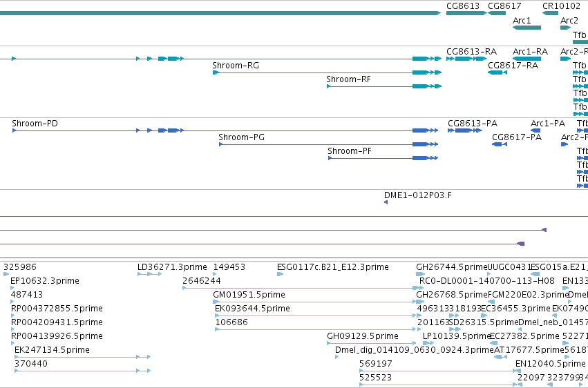
Task: Select the GM01951.5prime alignment
Action: (x=319, y=302)
